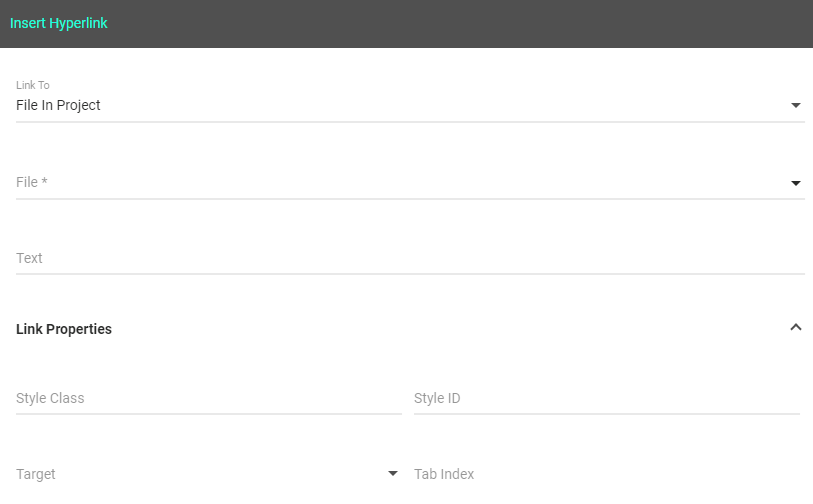
Task: Click the underline below Style ID
Action: pos(606,413)
